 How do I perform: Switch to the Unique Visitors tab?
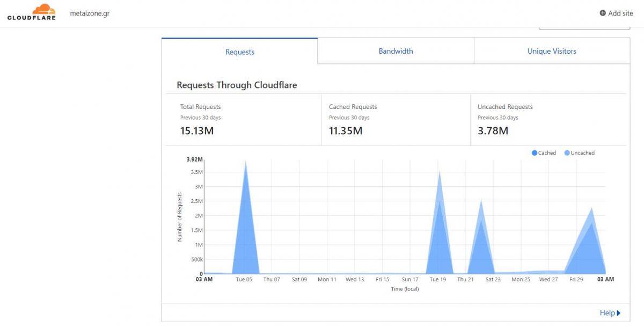click(x=552, y=51)
